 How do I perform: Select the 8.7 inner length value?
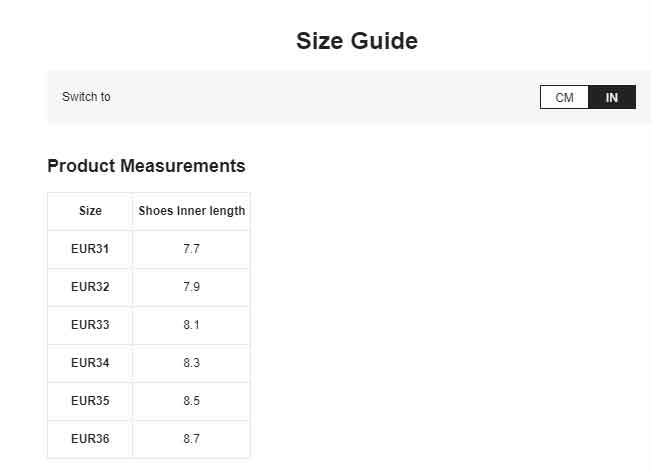coord(192,438)
